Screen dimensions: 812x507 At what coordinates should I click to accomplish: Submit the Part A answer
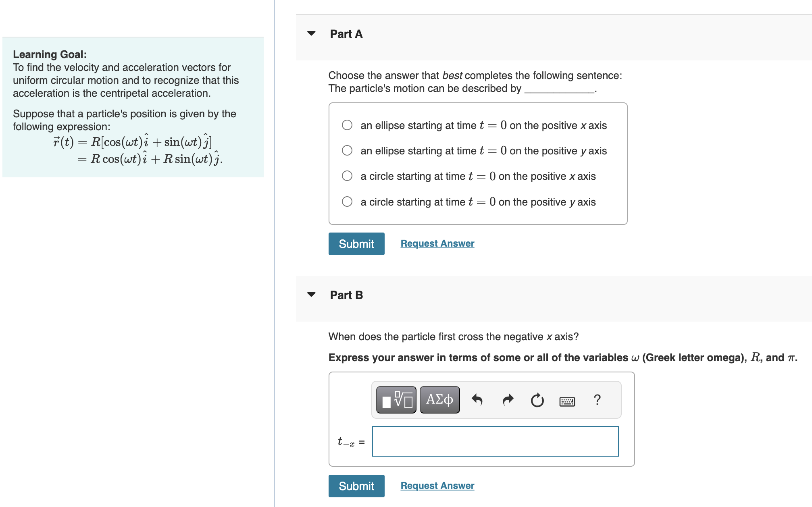click(x=356, y=243)
